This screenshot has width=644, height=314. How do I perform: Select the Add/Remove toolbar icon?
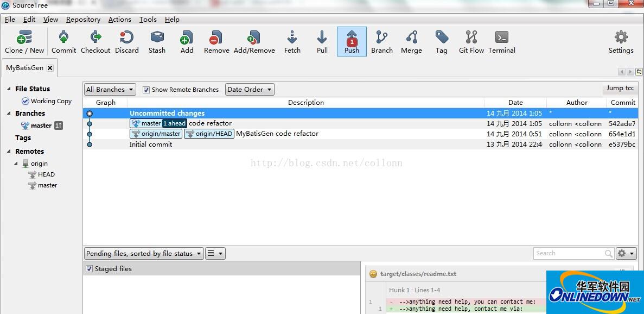click(254, 41)
